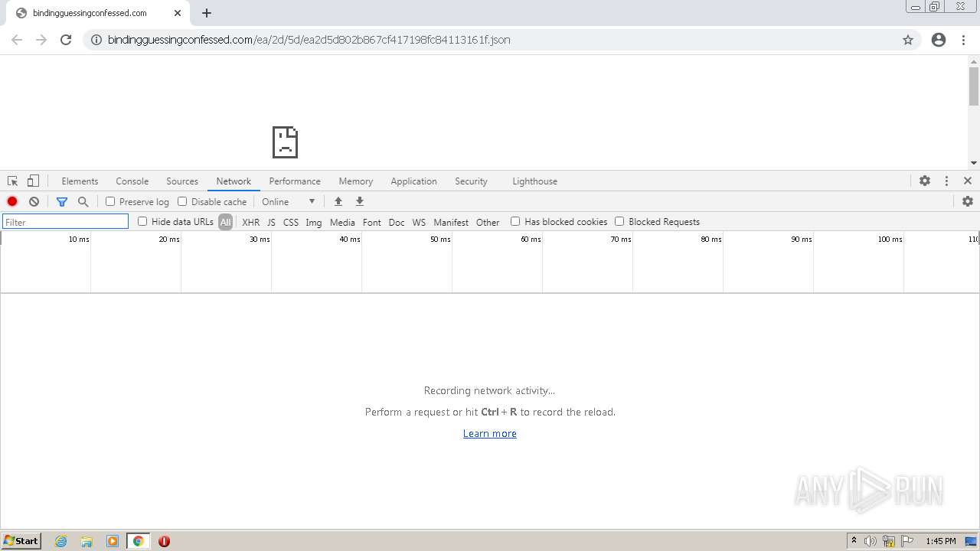980x551 pixels.
Task: Open Internet Explorer from the taskbar
Action: click(x=61, y=541)
